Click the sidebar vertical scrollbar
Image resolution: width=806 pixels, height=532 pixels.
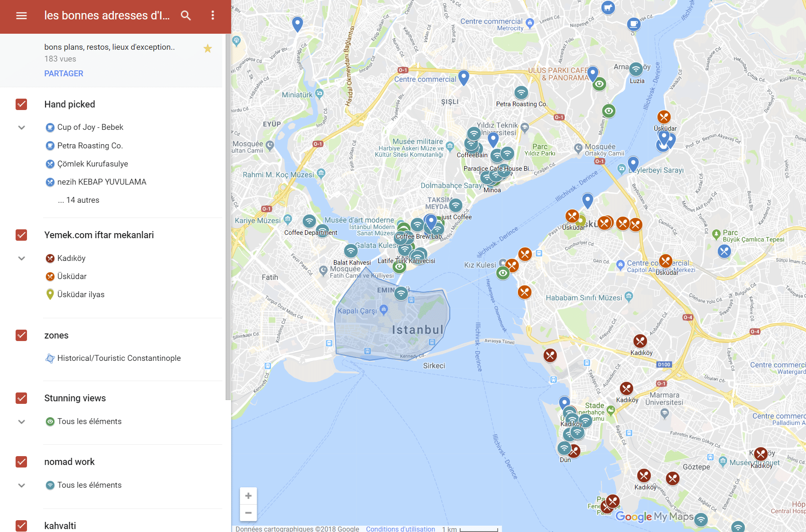228,211
